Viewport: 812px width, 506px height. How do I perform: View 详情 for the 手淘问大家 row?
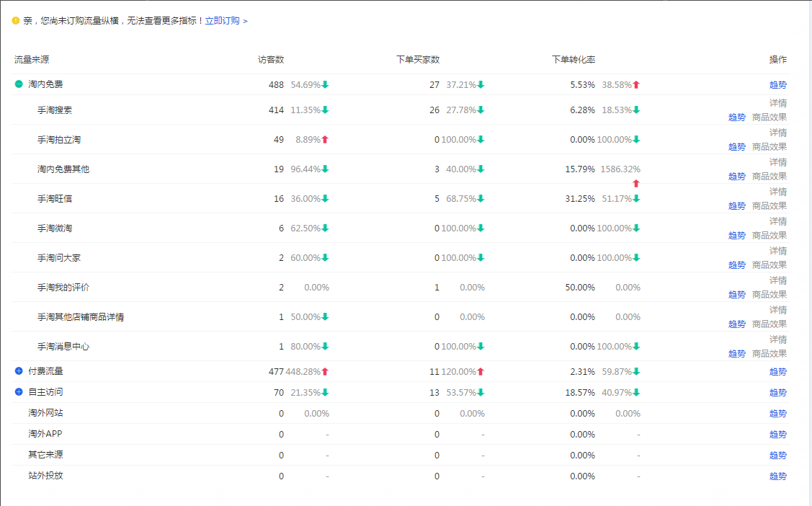(778, 251)
